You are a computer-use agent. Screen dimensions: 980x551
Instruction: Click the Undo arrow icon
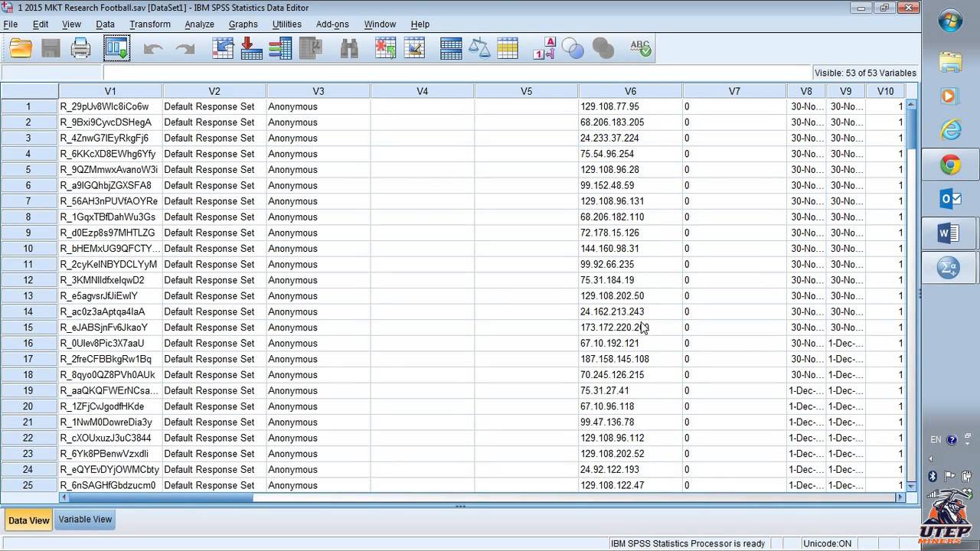point(153,48)
